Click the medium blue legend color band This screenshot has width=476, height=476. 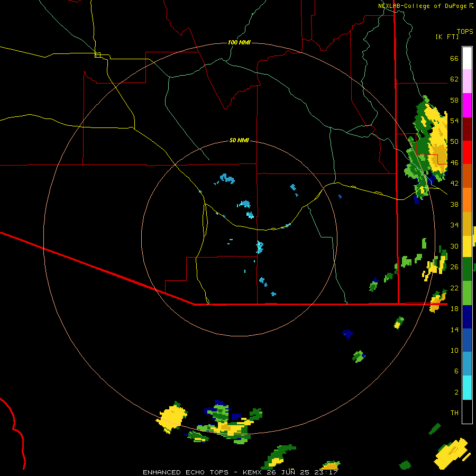[467, 340]
